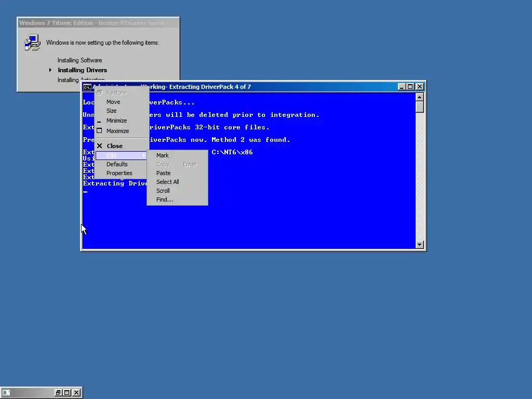Click the console scrollbar down arrow

click(x=420, y=245)
